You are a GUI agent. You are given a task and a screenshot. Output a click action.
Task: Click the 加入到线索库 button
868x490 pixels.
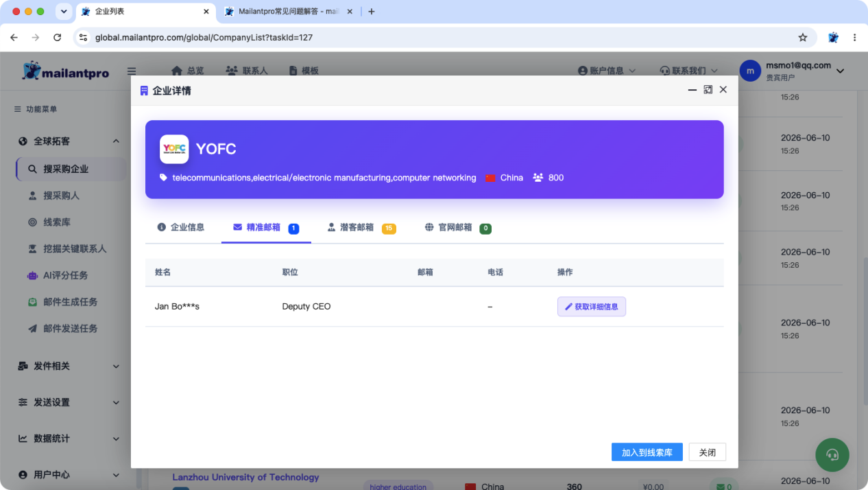[647, 452]
